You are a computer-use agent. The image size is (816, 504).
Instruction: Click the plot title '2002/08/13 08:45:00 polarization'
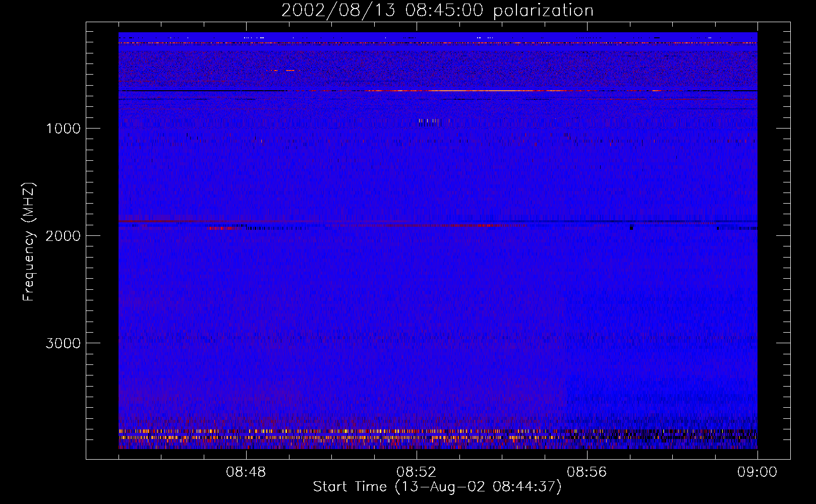437,11
